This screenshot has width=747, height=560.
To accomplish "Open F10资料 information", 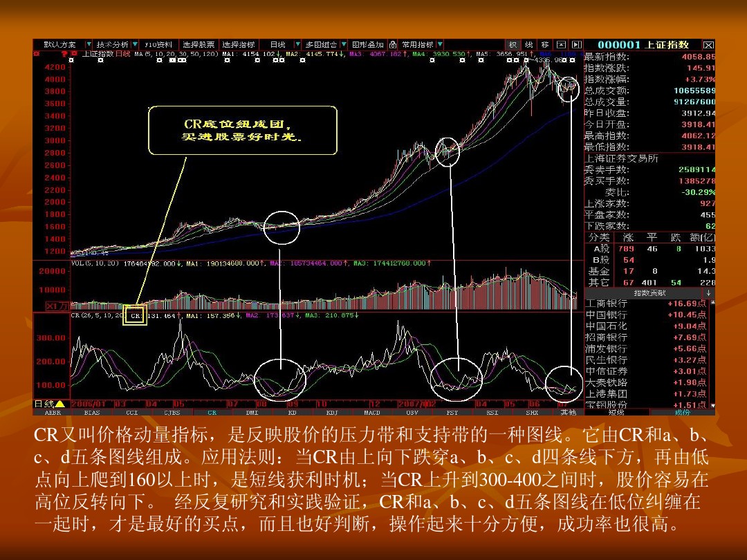I will coord(158,44).
